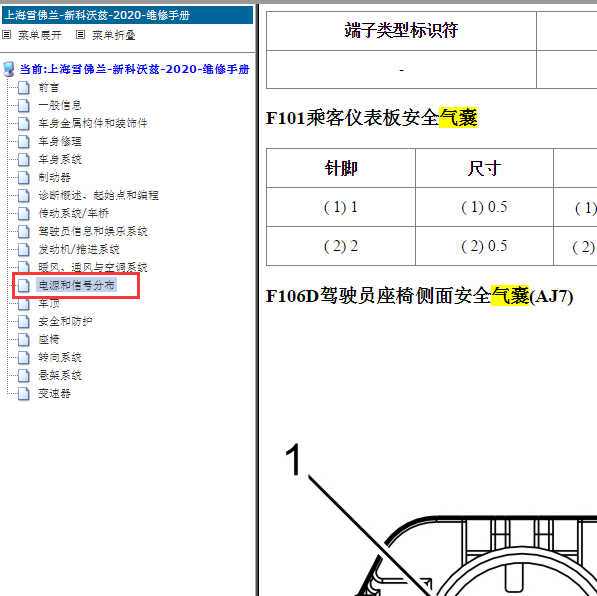This screenshot has height=596, width=597.
Task: Click the page icon next to 驾驶员信息和娱乐系统
Action: tap(24, 231)
